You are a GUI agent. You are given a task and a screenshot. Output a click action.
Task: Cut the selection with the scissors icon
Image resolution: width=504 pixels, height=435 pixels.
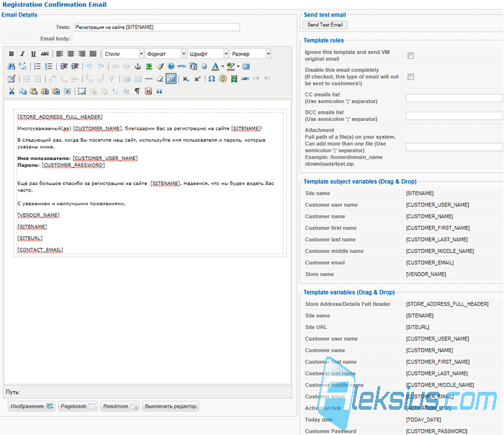[12, 91]
